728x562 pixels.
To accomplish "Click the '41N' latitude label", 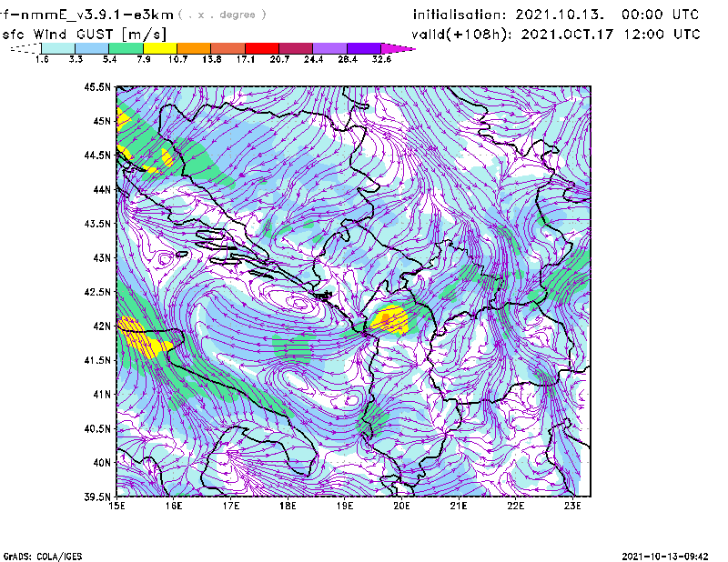I will pos(102,395).
